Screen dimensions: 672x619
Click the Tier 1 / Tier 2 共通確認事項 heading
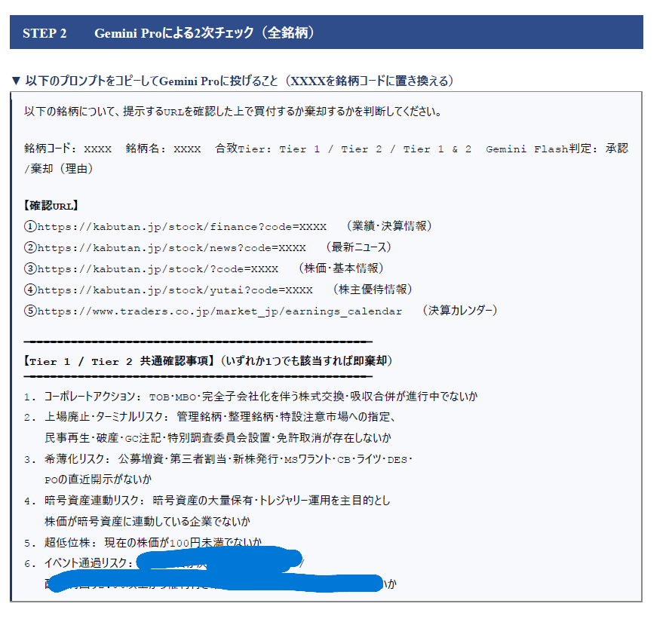(x=208, y=360)
